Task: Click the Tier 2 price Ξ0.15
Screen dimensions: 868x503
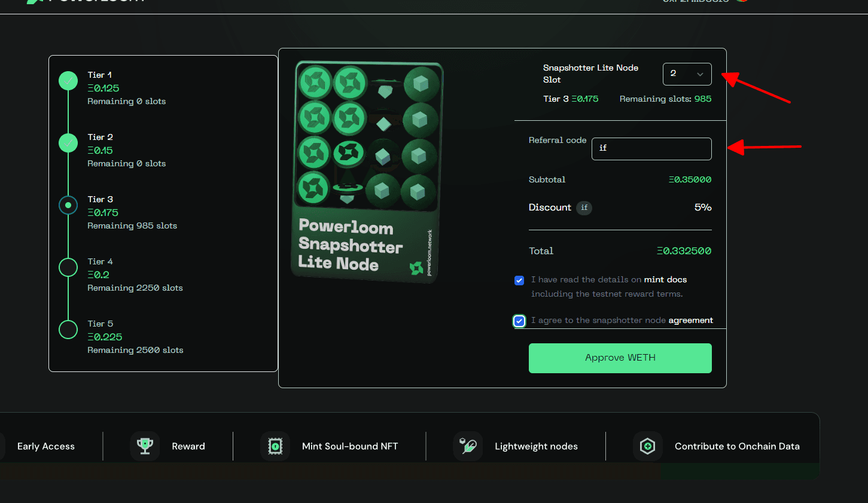Action: (x=100, y=151)
